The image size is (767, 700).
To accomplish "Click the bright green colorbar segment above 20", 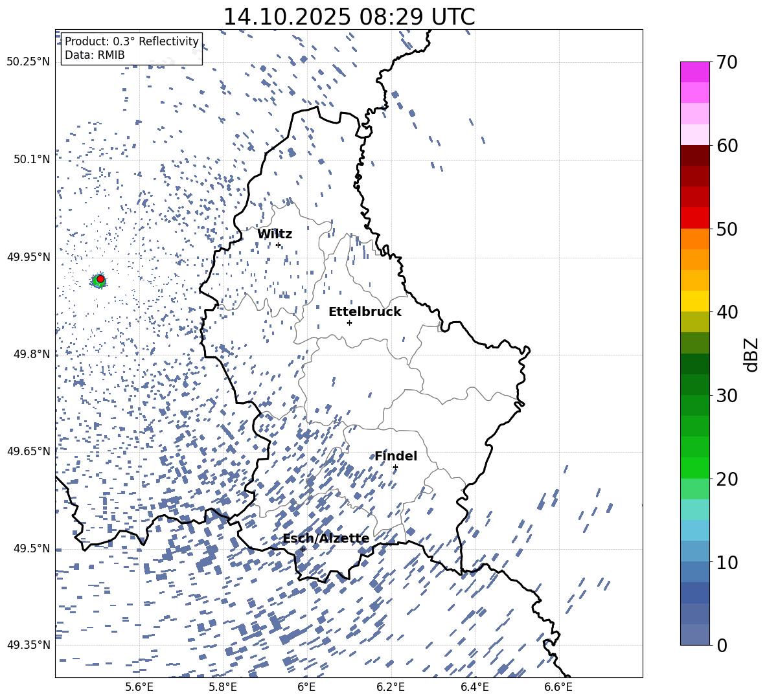I will tap(695, 468).
